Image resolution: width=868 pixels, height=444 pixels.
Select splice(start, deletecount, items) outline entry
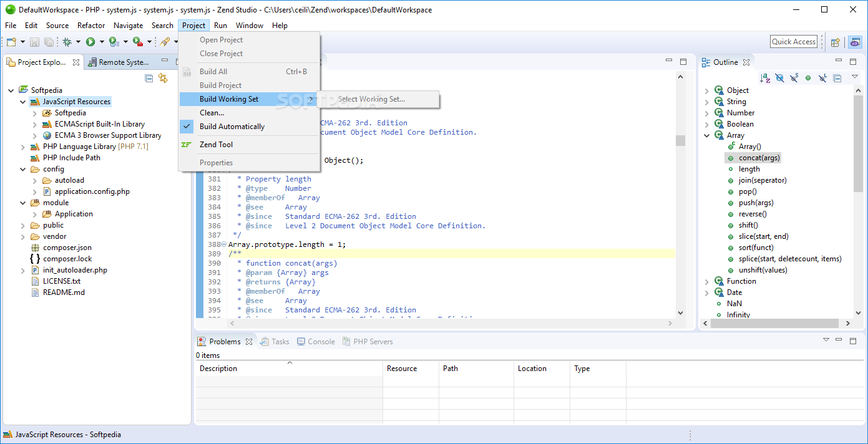coord(789,259)
